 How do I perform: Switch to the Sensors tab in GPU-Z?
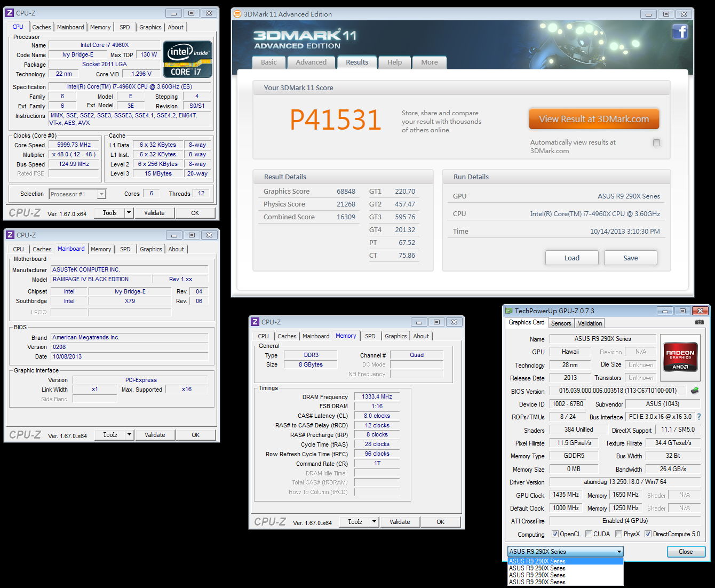[561, 323]
